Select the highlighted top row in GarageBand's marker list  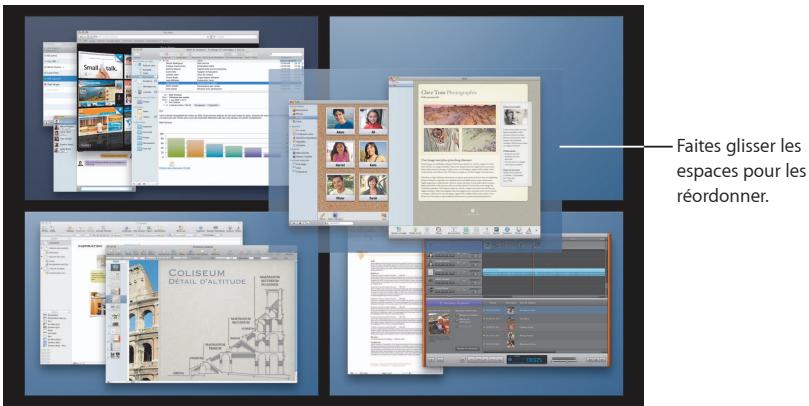pyautogui.click(x=544, y=310)
